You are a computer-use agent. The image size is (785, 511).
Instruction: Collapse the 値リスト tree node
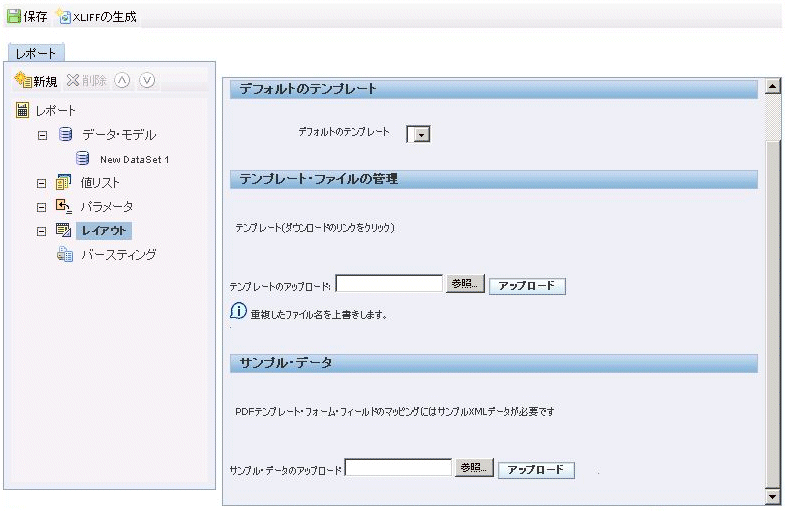point(42,183)
